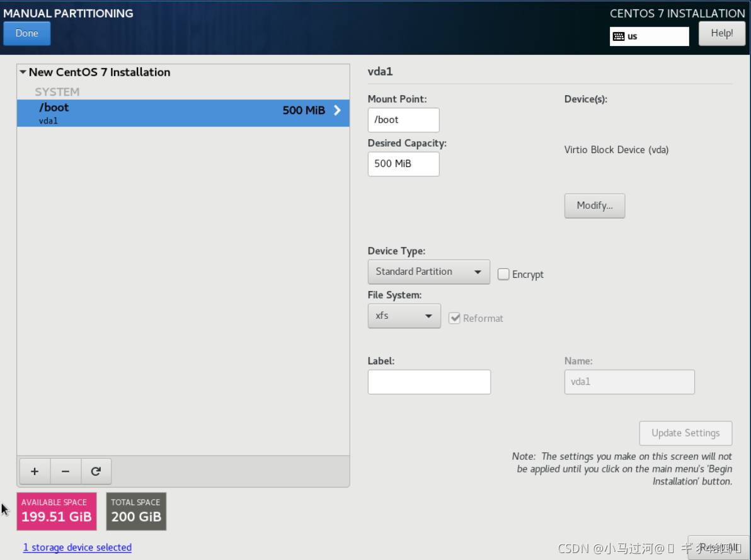This screenshot has width=751, height=560.
Task: Click the Update Settings button
Action: [685, 433]
